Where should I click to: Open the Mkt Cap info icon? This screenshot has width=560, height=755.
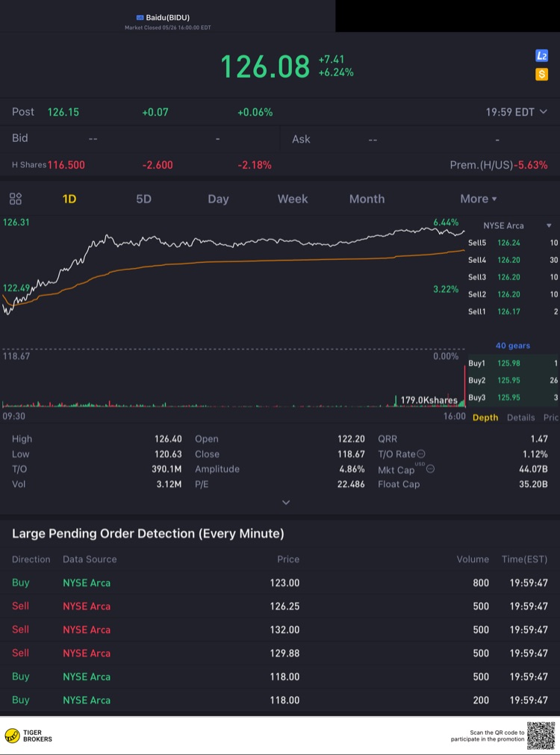pos(431,468)
